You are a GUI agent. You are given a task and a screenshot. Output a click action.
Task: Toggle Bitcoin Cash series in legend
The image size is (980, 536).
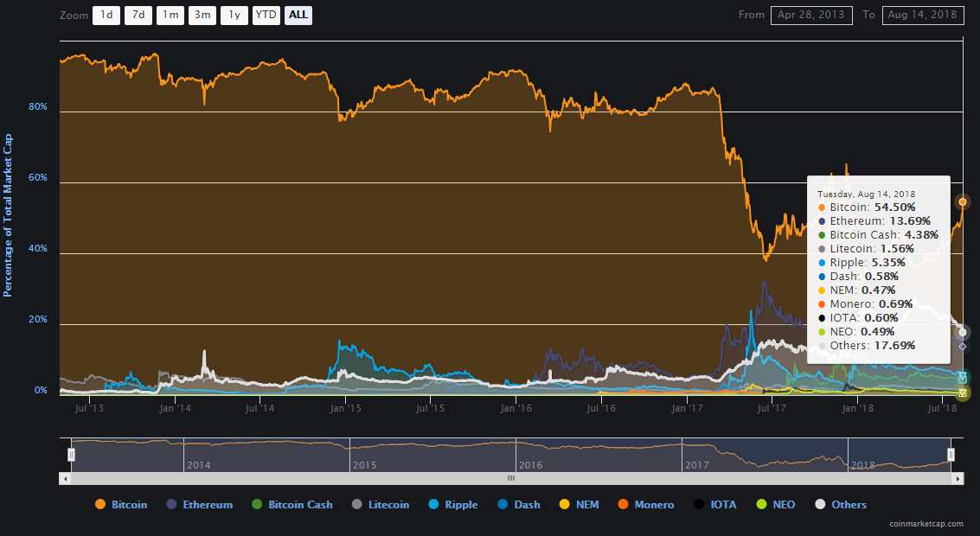click(292, 505)
